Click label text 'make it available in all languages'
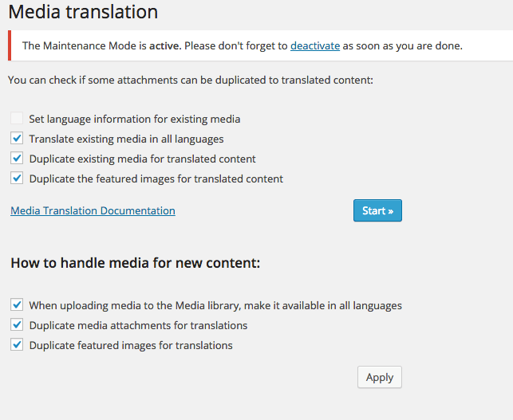513x420 pixels. 323,305
